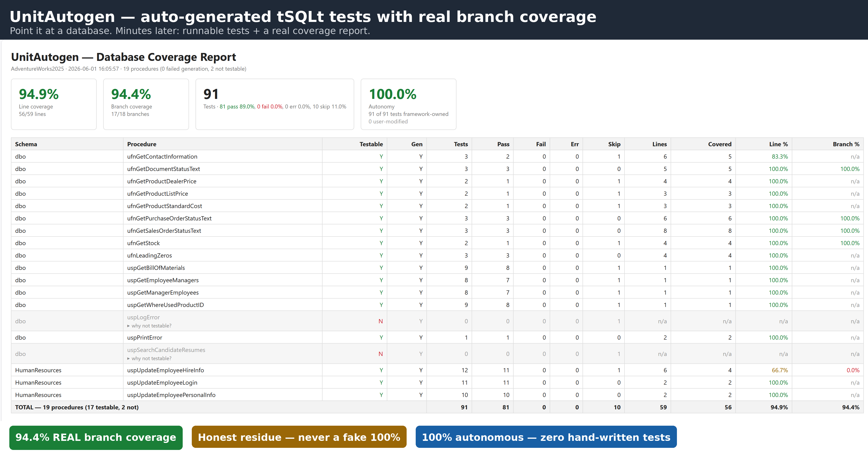868x470 pixels.
Task: Click the 100.0% Autonomy card
Action: coord(408,104)
